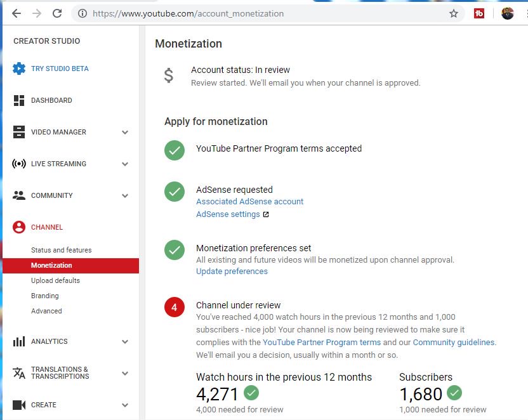Click the dollar sign account status icon
528x420 pixels.
168,75
